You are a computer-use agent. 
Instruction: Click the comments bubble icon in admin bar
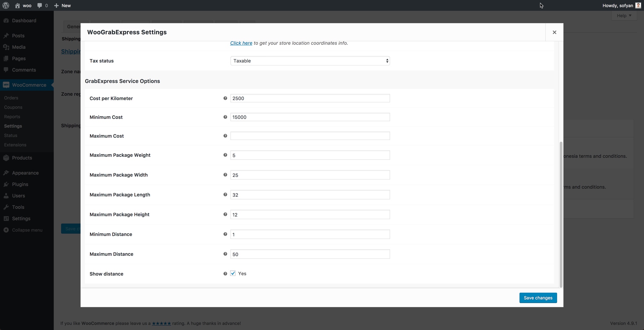pos(40,5)
